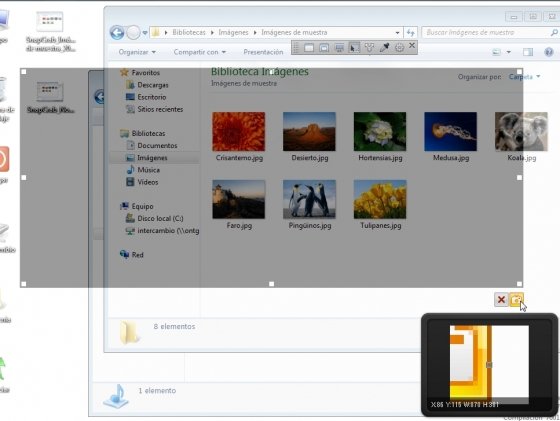560x421 pixels.
Task: Click the Biblioteca Imágenes heading
Action: click(260, 71)
